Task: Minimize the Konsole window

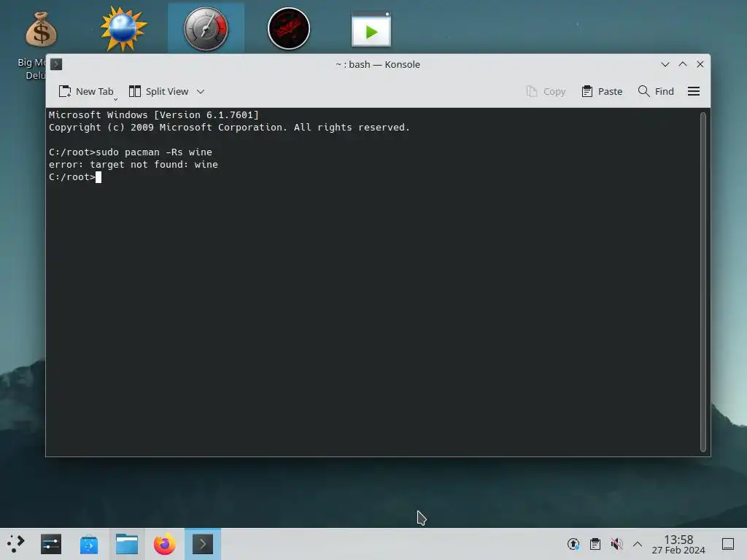Action: point(665,64)
